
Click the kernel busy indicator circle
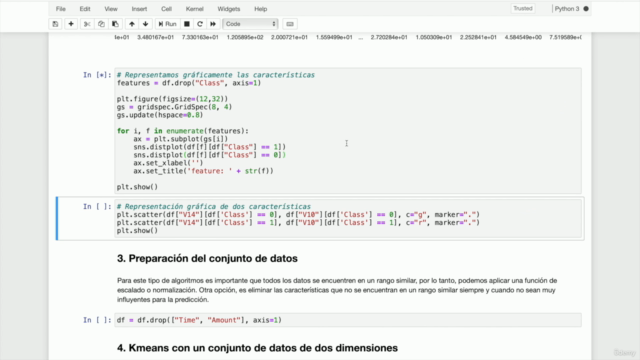pyautogui.click(x=586, y=9)
